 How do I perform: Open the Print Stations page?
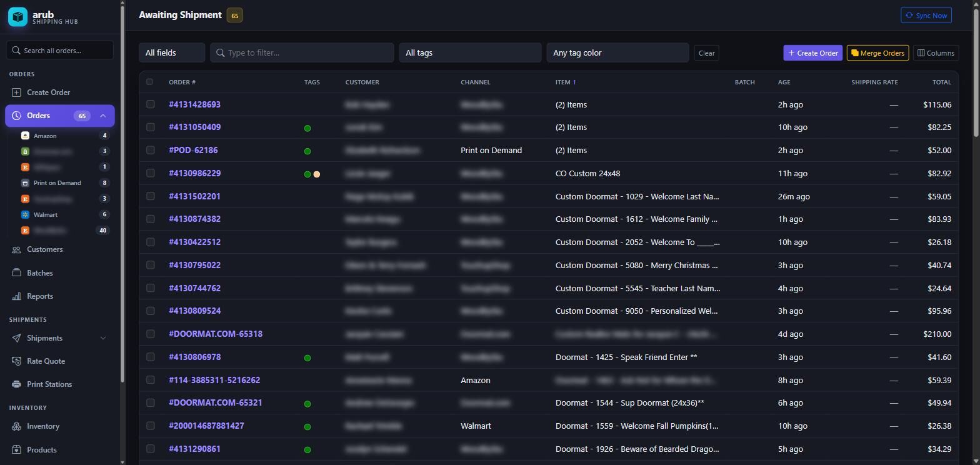click(x=60, y=384)
